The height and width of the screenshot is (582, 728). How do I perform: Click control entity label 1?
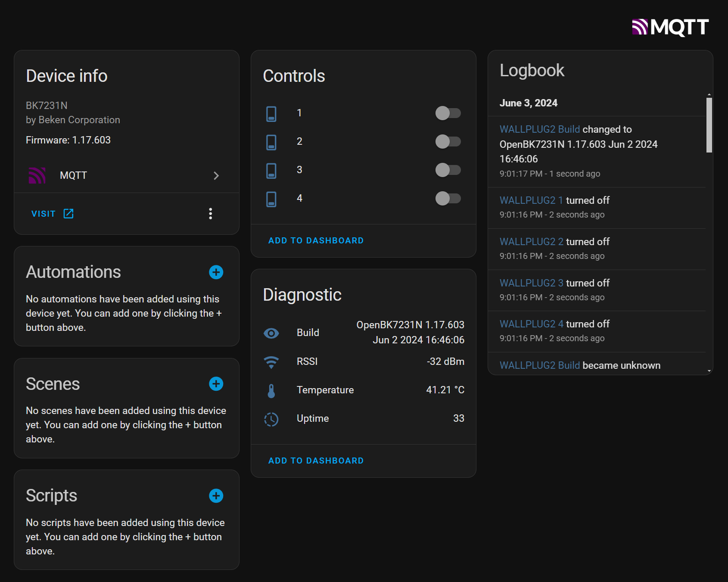point(299,113)
